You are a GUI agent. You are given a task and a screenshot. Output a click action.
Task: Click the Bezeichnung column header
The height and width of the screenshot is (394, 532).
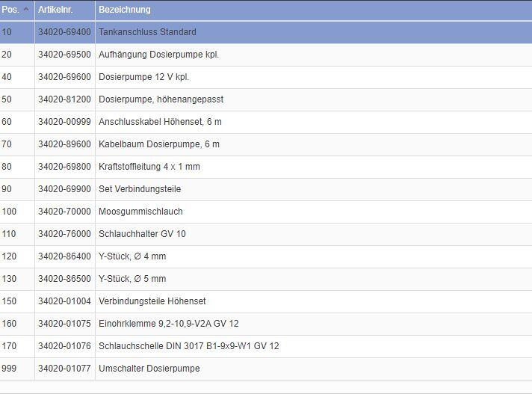click(125, 10)
